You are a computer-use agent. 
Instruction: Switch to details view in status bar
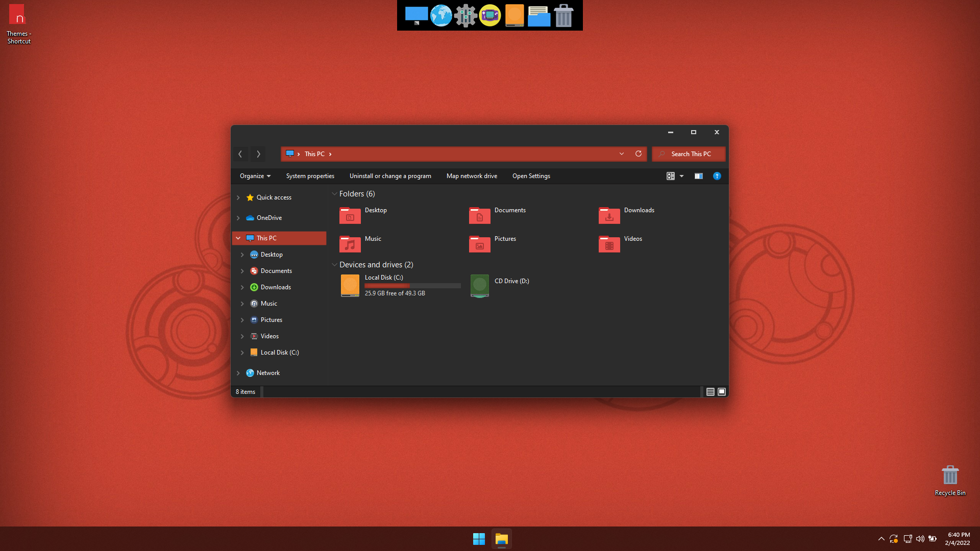tap(710, 392)
